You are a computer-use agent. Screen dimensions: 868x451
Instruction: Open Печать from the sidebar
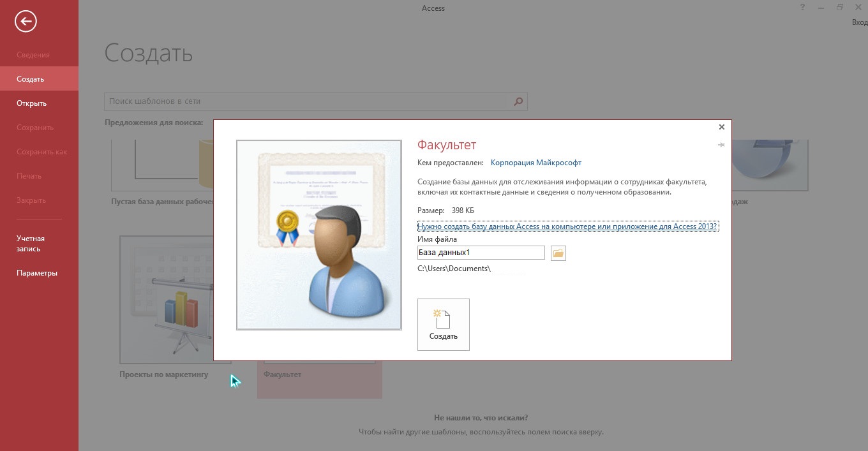39,176
